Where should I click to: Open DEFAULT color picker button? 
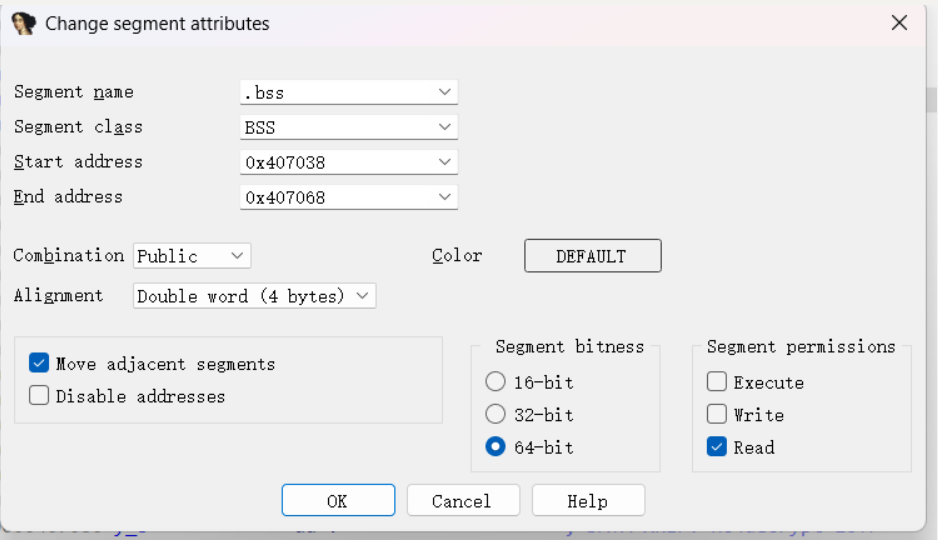click(x=593, y=256)
